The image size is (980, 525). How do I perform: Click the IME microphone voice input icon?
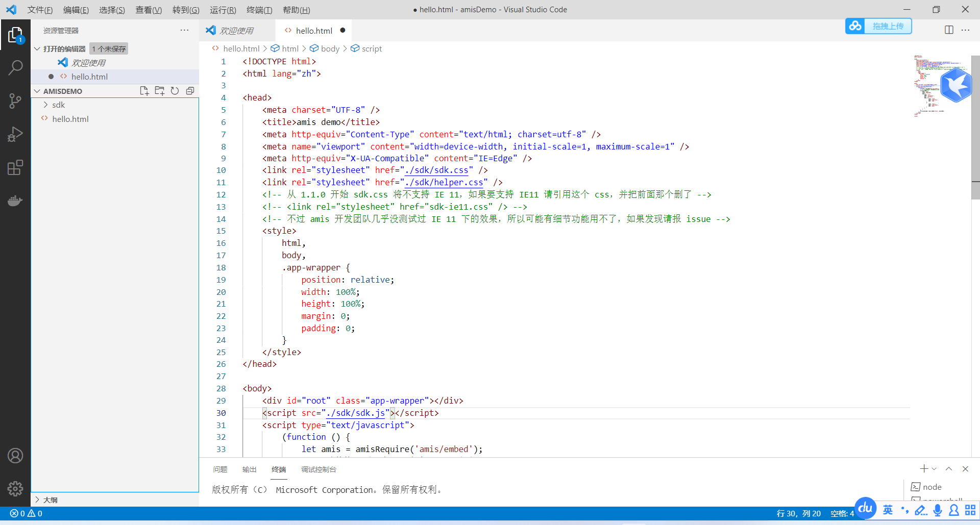[x=937, y=510]
